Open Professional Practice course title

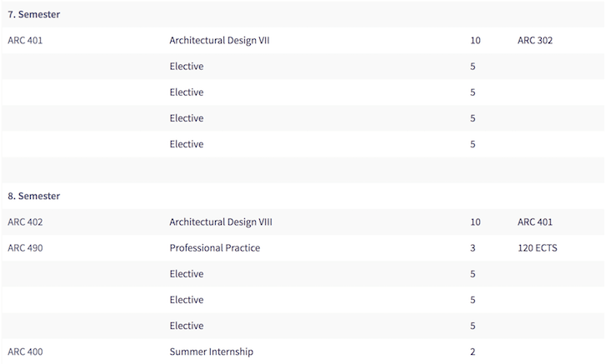pyautogui.click(x=215, y=247)
